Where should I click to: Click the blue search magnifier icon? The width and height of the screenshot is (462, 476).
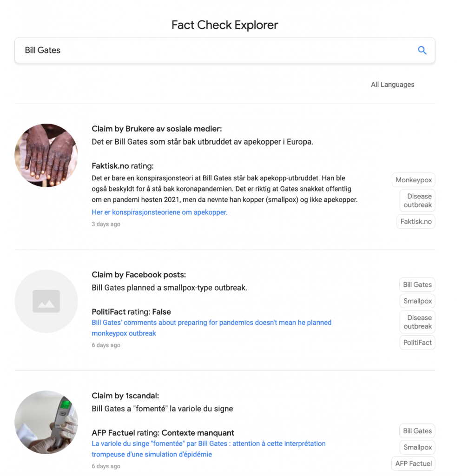click(422, 51)
